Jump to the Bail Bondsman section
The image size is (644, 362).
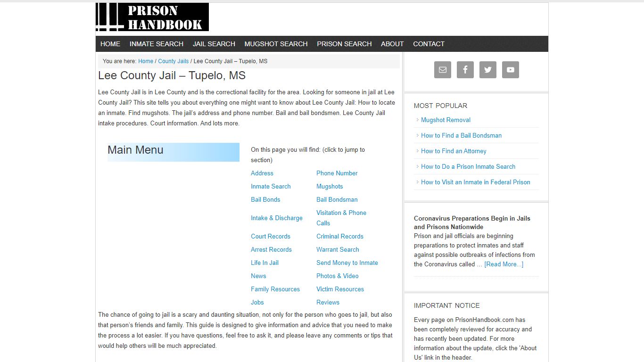pos(337,199)
